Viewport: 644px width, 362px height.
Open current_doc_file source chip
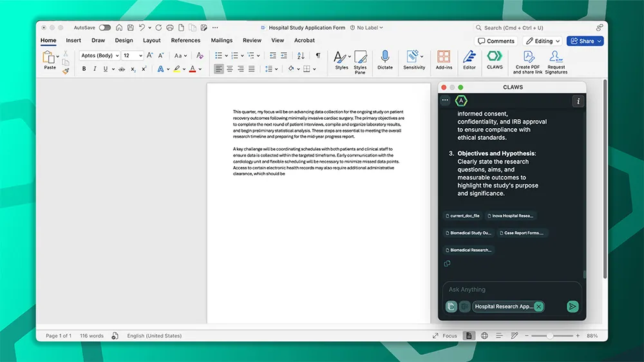click(x=462, y=216)
